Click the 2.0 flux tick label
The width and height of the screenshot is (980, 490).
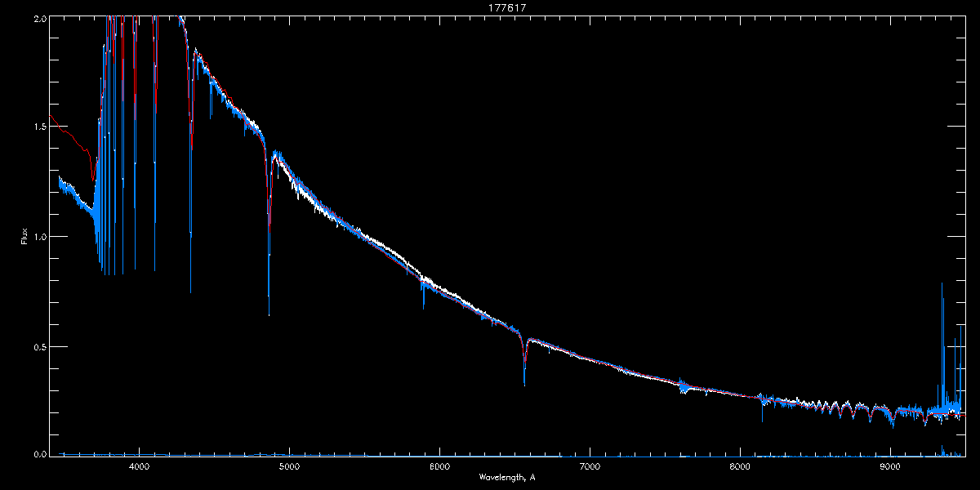[38, 18]
